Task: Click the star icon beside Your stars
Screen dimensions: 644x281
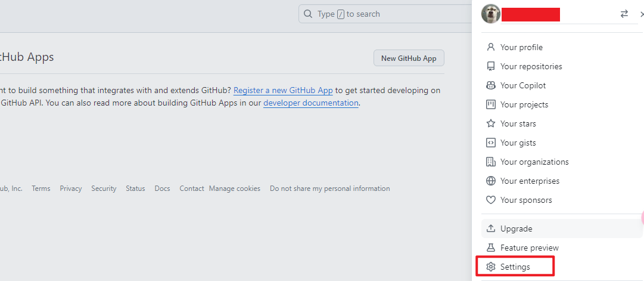Action: (491, 123)
